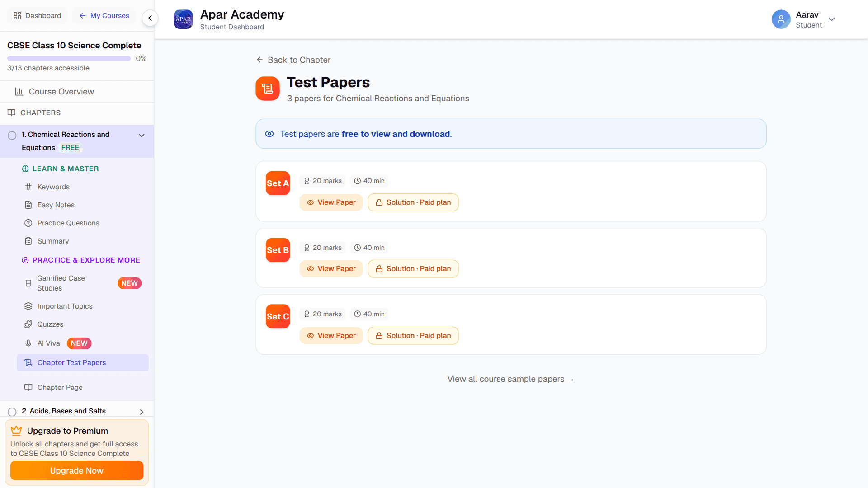Viewport: 868px width, 488px height.
Task: Collapse the Chemical Reactions and Equations chapter
Action: tap(142, 135)
